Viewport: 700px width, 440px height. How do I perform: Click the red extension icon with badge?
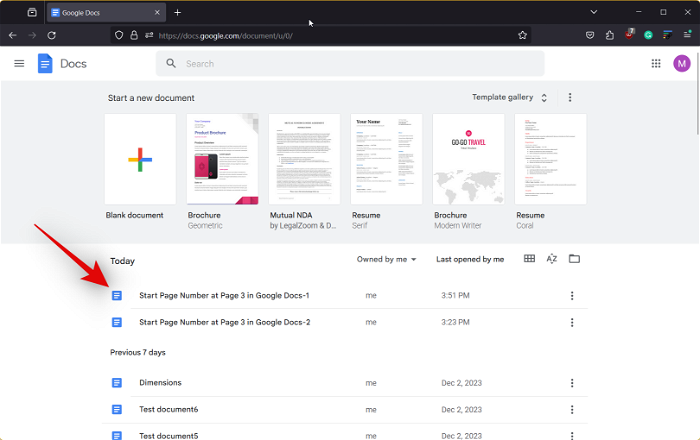click(x=629, y=34)
